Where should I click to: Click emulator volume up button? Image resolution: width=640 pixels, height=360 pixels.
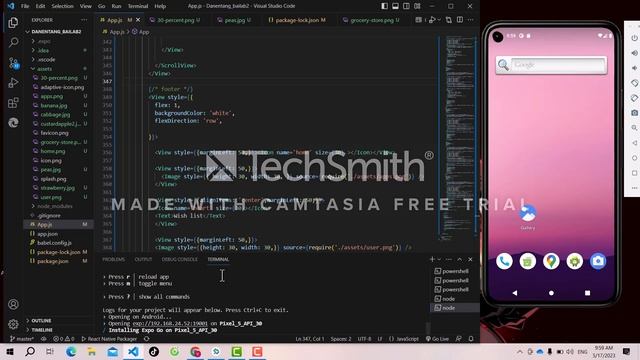pyautogui.click(x=634, y=53)
